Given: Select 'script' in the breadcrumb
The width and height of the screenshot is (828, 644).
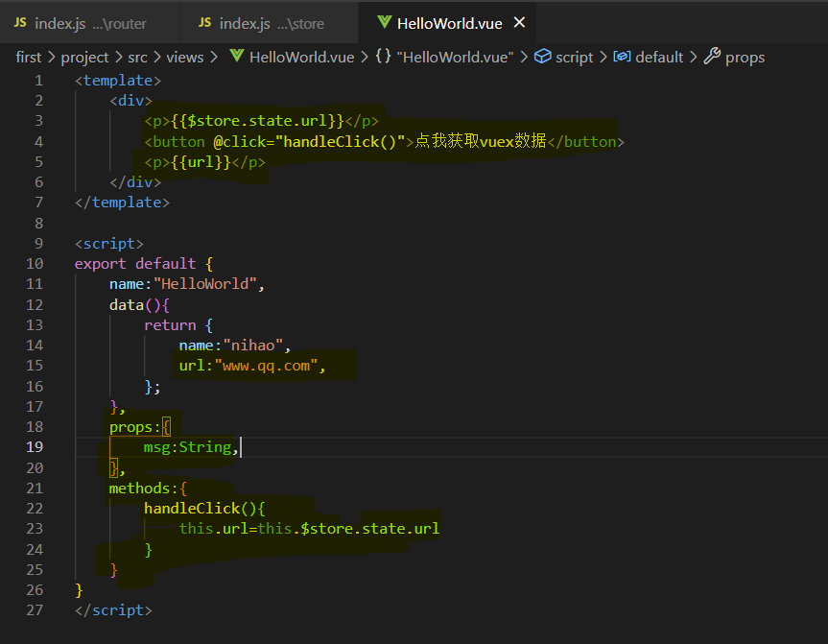Looking at the screenshot, I should (575, 57).
